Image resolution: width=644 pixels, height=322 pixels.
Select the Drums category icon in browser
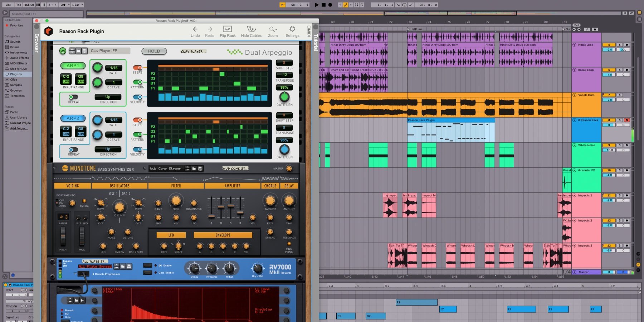pos(8,47)
